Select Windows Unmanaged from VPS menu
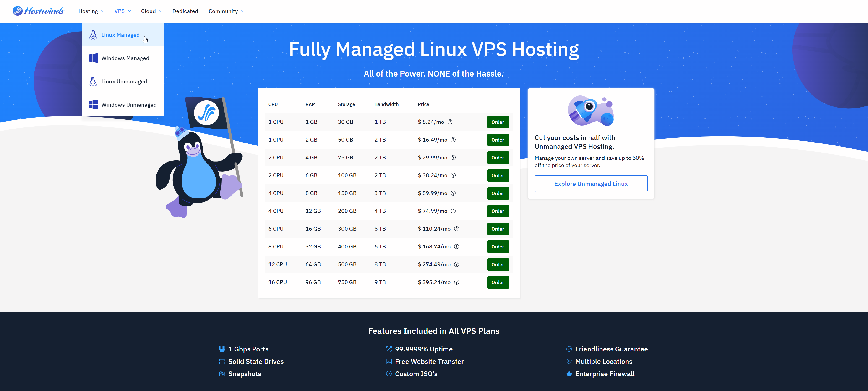The width and height of the screenshot is (868, 391). point(123,105)
